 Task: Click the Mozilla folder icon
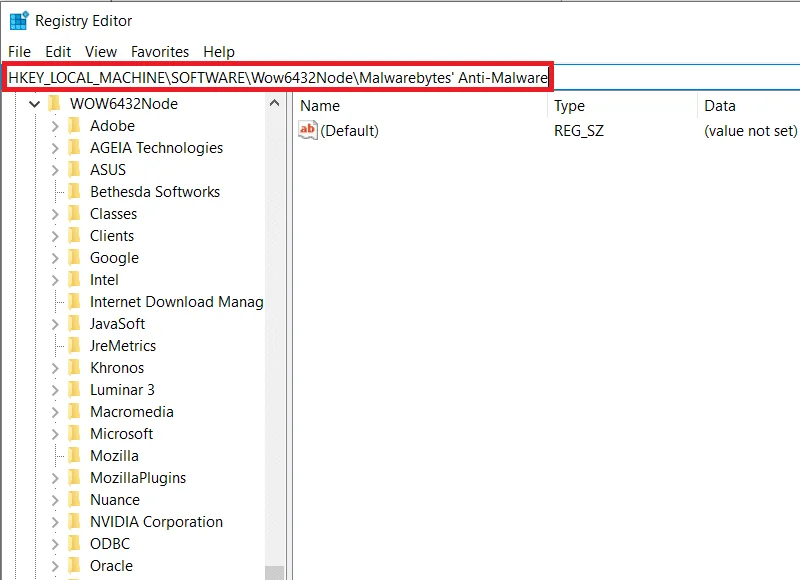pyautogui.click(x=74, y=456)
